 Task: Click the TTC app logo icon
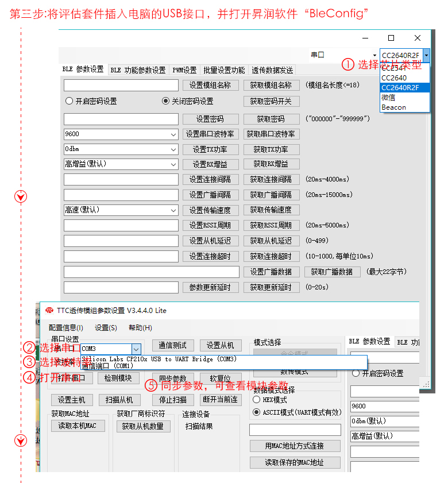coord(49,311)
